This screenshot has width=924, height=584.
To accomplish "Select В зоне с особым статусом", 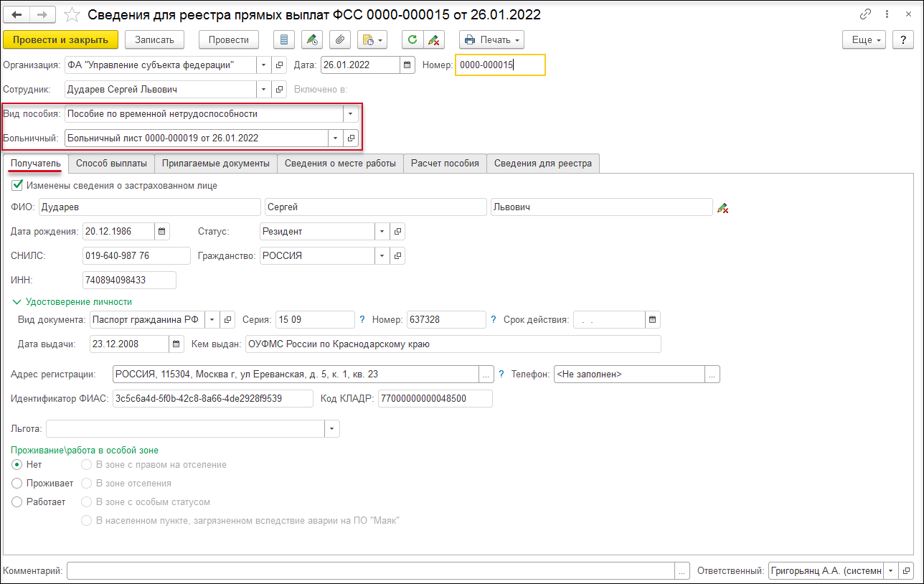I will click(87, 502).
